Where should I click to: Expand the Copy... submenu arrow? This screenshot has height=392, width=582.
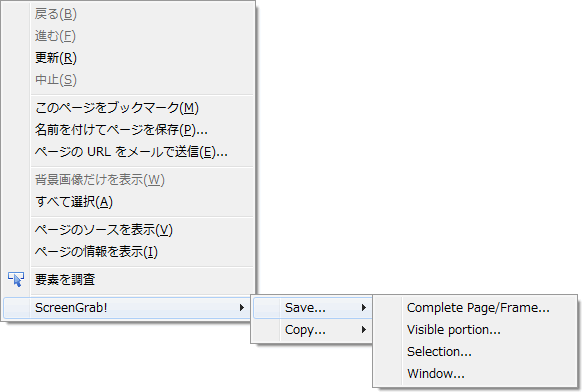click(x=364, y=330)
